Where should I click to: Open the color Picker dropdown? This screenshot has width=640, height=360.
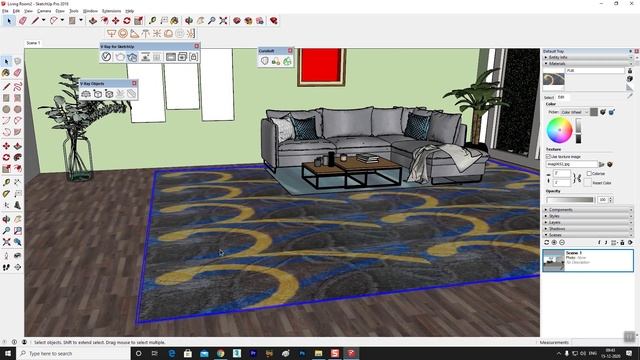574,112
